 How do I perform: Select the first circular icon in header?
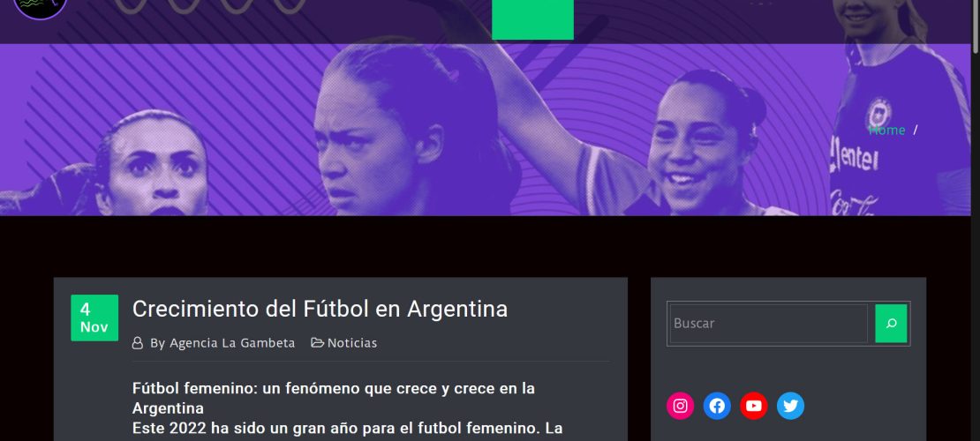(x=130, y=6)
